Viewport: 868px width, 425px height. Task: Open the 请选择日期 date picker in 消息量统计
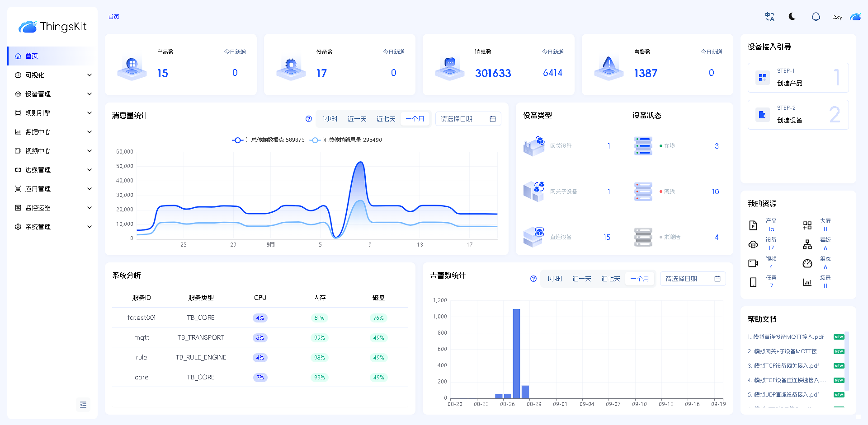pos(467,119)
